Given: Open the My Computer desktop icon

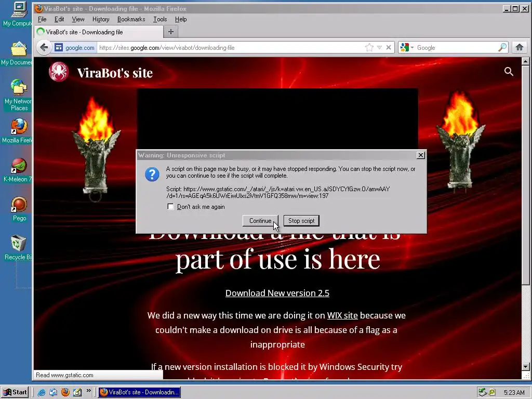Looking at the screenshot, I should pyautogui.click(x=19, y=14).
